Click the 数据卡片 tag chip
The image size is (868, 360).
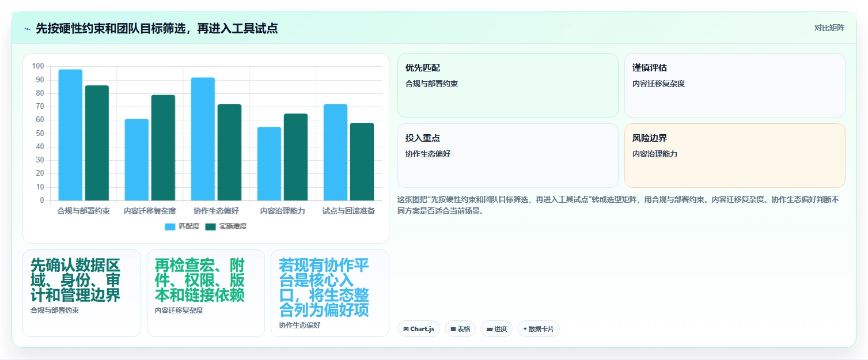tap(539, 329)
